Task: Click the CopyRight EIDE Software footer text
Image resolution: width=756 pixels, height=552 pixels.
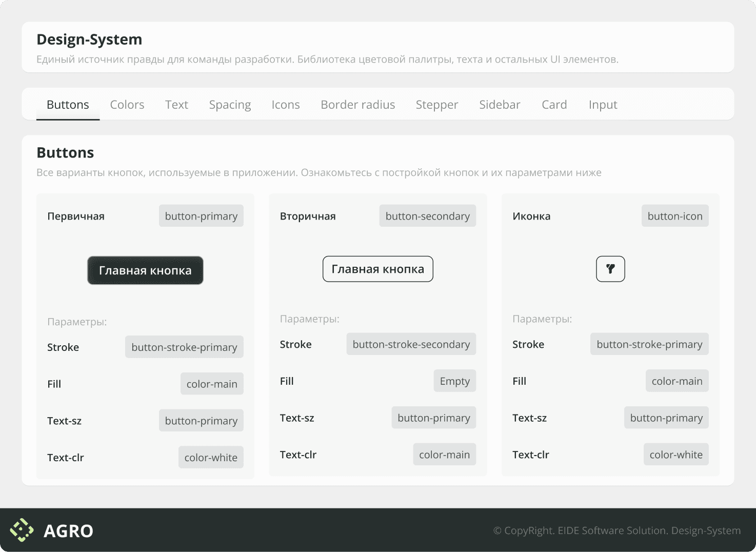Action: click(x=617, y=530)
